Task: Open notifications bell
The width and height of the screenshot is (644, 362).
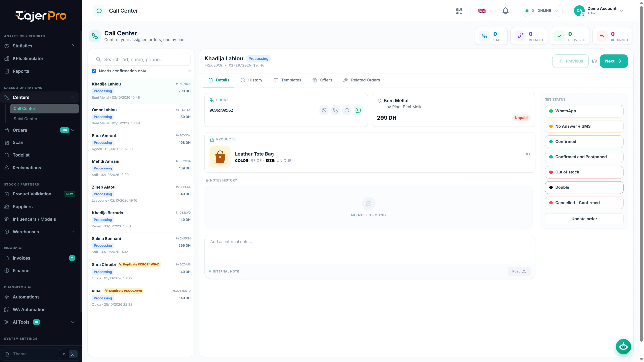Action: (x=505, y=11)
